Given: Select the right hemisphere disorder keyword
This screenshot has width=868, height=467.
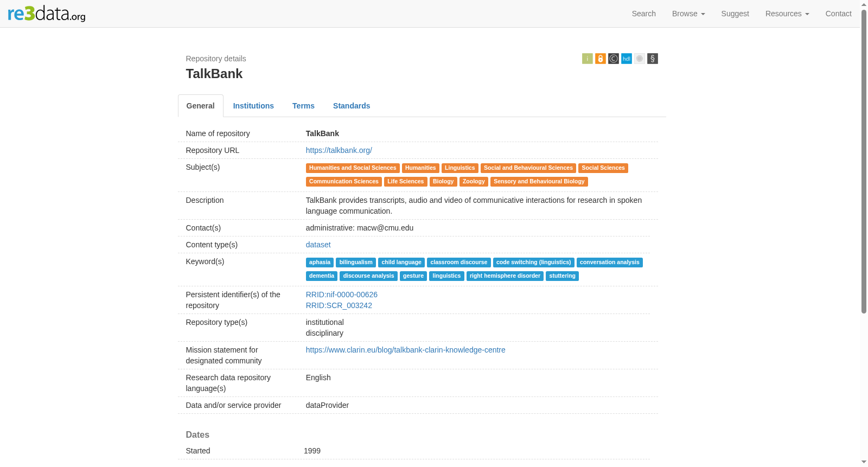Looking at the screenshot, I should [505, 276].
